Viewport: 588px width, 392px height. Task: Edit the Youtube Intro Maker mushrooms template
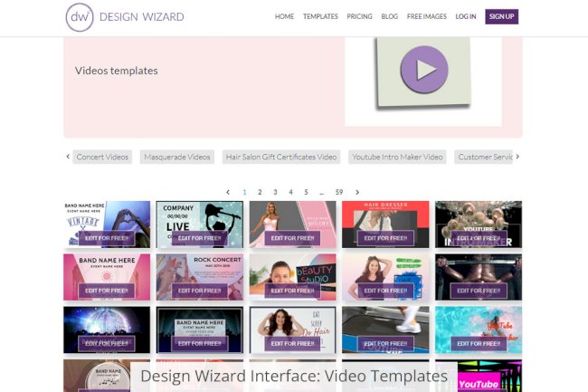coord(479,238)
